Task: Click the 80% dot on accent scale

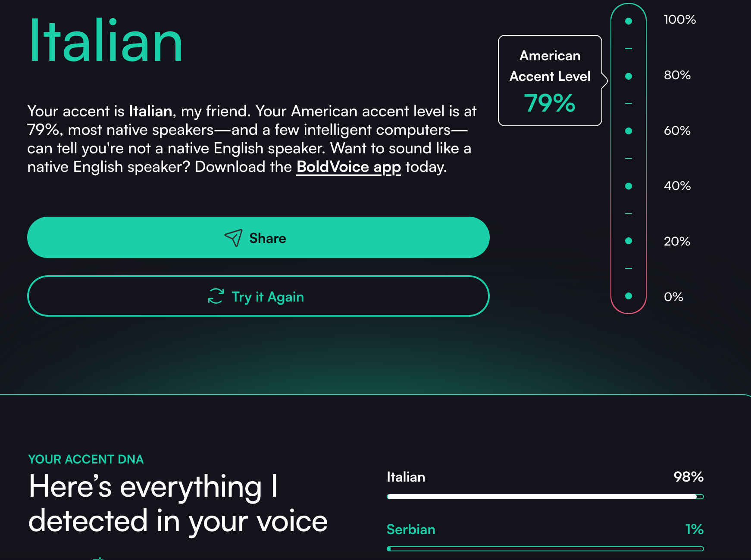Action: (x=629, y=76)
